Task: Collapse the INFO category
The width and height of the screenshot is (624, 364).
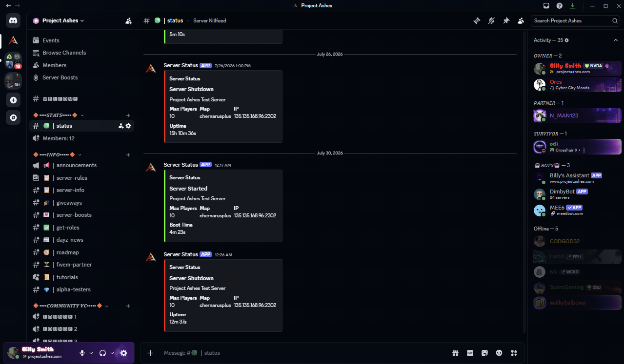Action: click(57, 154)
